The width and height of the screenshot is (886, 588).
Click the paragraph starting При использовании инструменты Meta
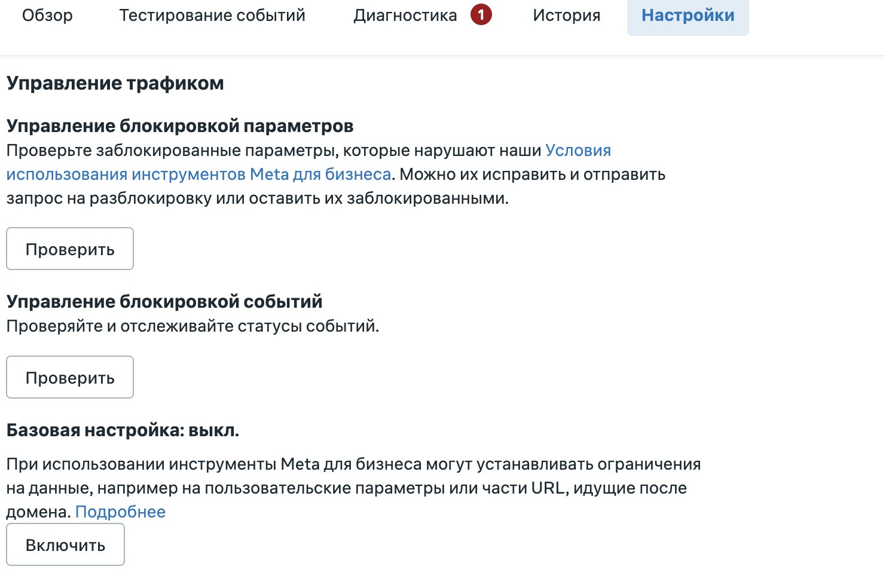tap(353, 488)
